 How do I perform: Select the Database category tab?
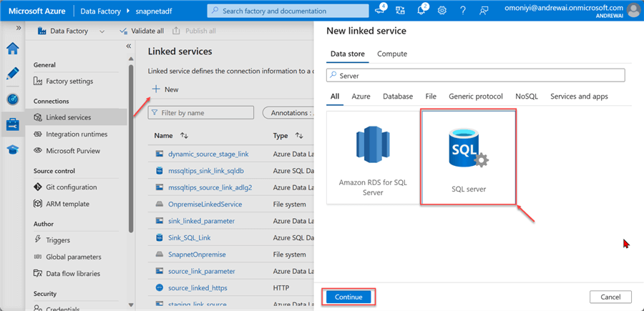398,97
